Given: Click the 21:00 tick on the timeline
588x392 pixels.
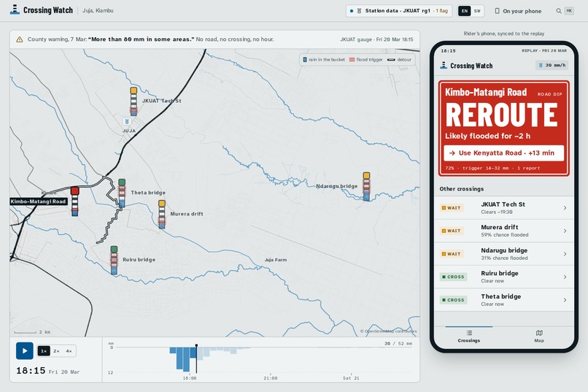Looking at the screenshot, I should (271, 378).
